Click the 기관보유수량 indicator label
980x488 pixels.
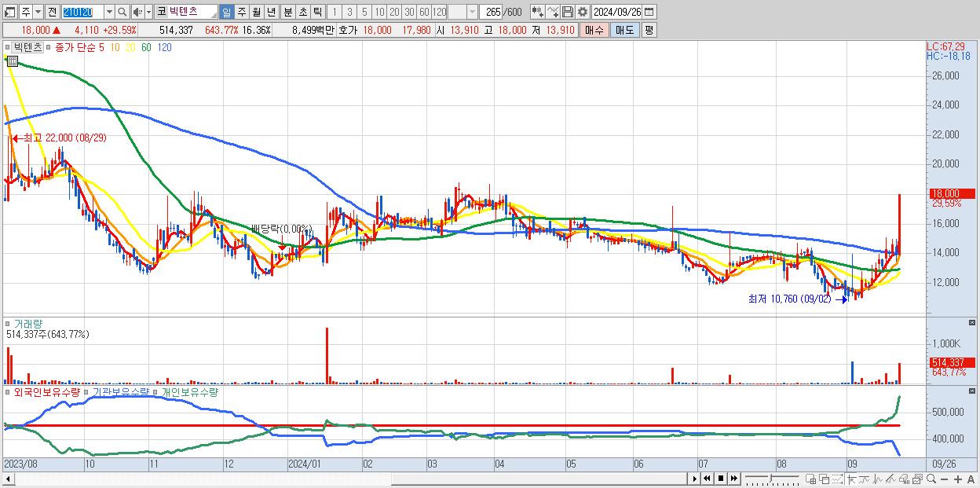[x=121, y=391]
